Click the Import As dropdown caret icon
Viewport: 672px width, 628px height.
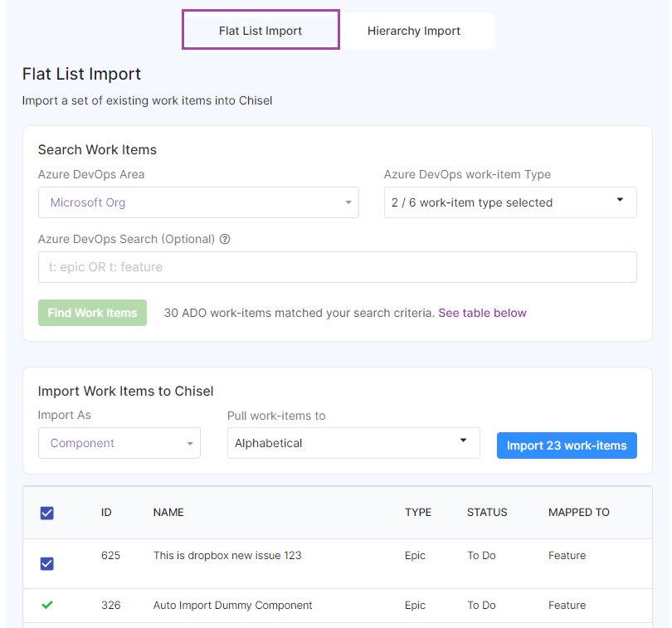pyautogui.click(x=190, y=444)
